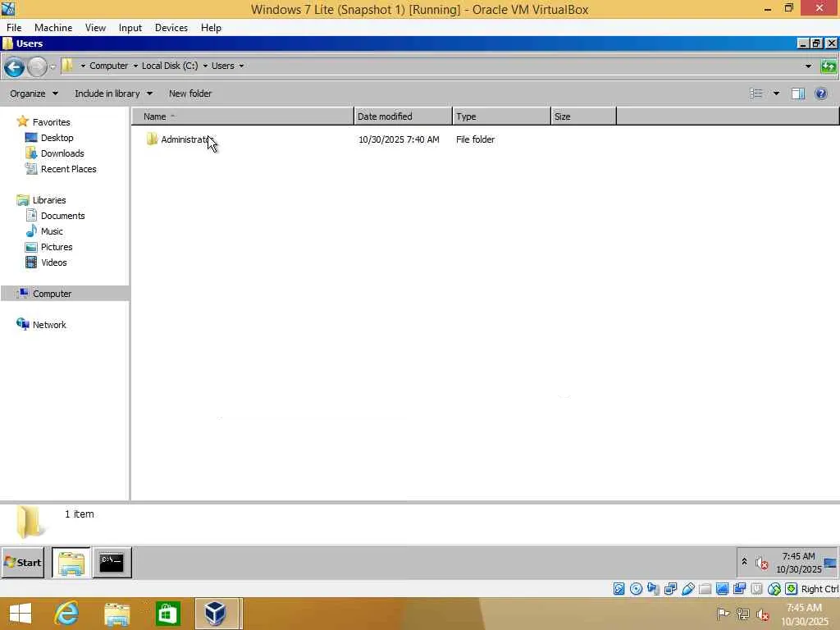Click the VirtualBox icon on host taskbar
The height and width of the screenshot is (630, 840).
pyautogui.click(x=216, y=614)
